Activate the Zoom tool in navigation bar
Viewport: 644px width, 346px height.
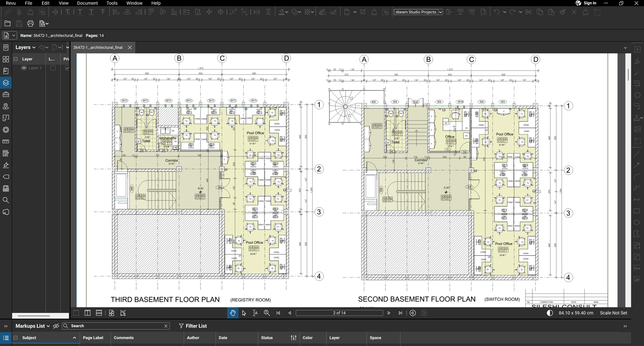[x=267, y=313]
